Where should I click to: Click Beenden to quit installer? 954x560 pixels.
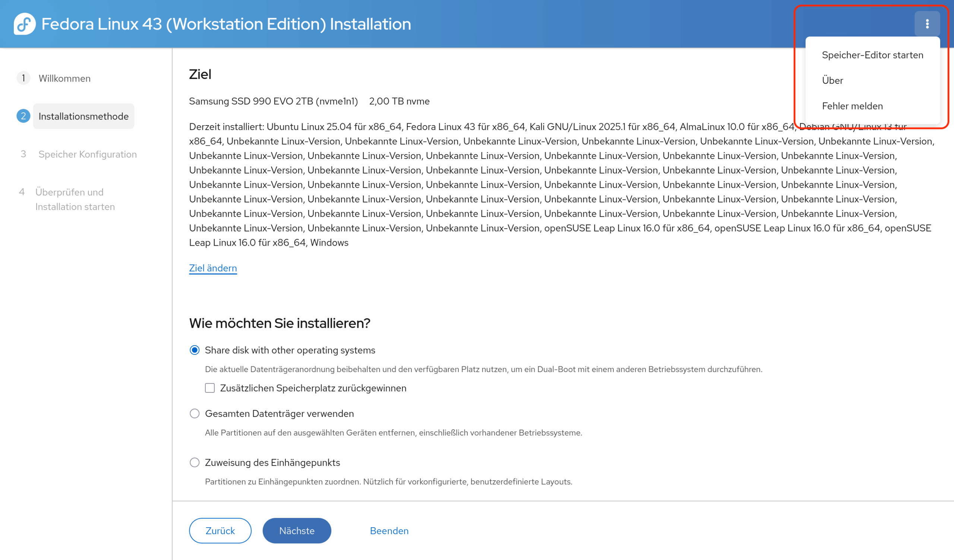[x=389, y=531]
